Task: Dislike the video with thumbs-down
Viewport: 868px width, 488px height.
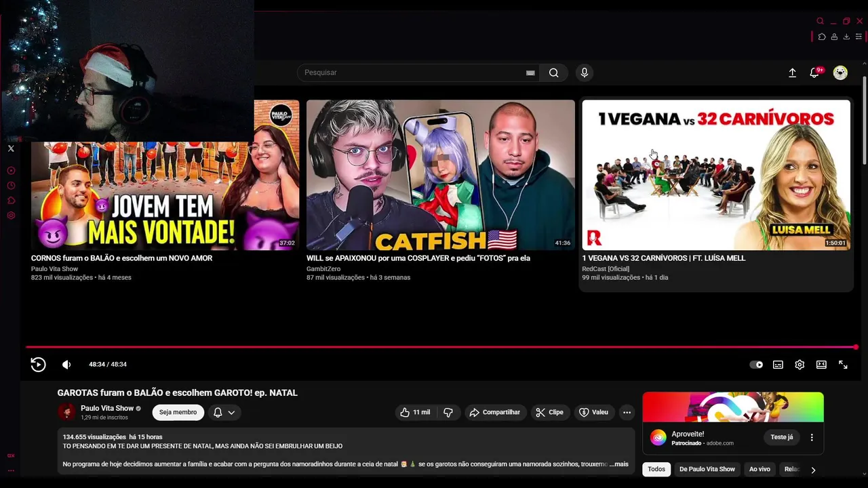Action: [448, 412]
